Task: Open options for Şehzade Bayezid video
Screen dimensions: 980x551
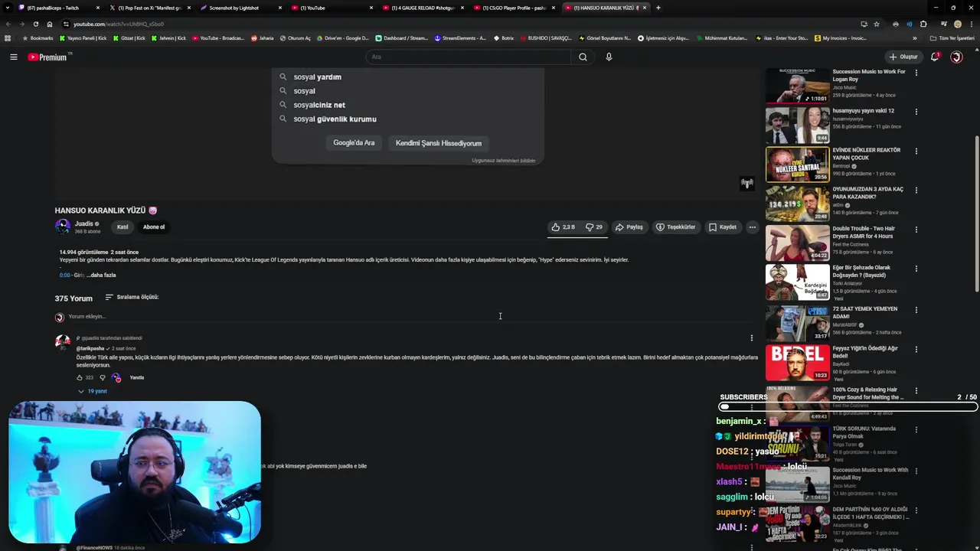Action: tap(916, 269)
